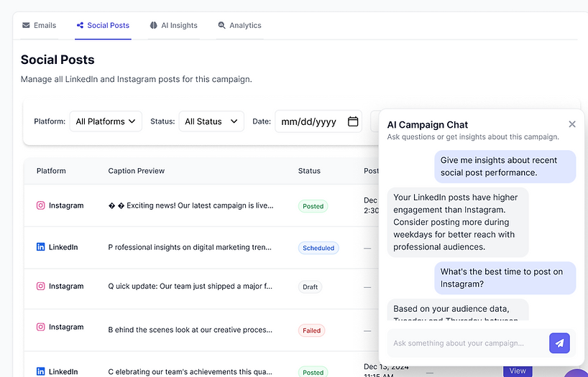
Task: Open the All Status filter dropdown
Action: [211, 121]
